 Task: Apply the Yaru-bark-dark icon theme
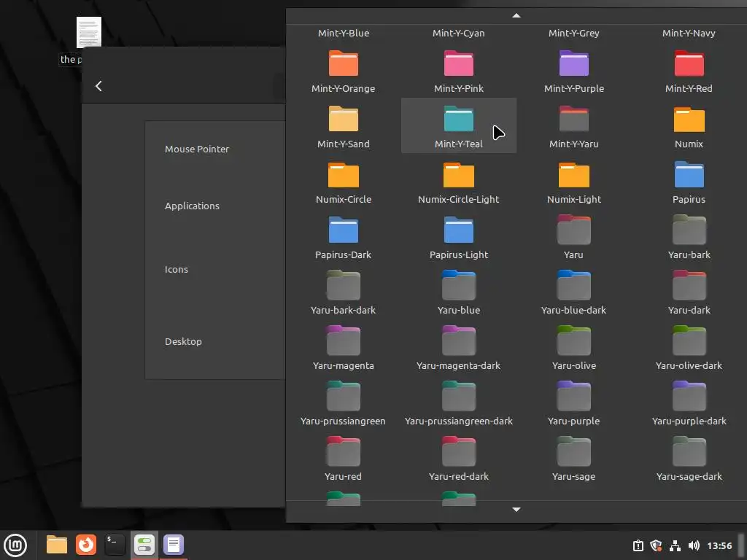(343, 292)
